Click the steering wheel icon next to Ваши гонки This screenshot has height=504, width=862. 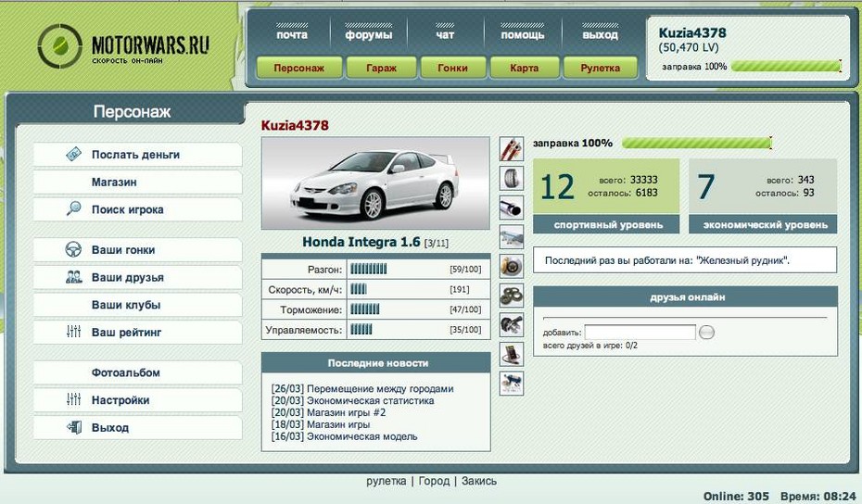[73, 249]
